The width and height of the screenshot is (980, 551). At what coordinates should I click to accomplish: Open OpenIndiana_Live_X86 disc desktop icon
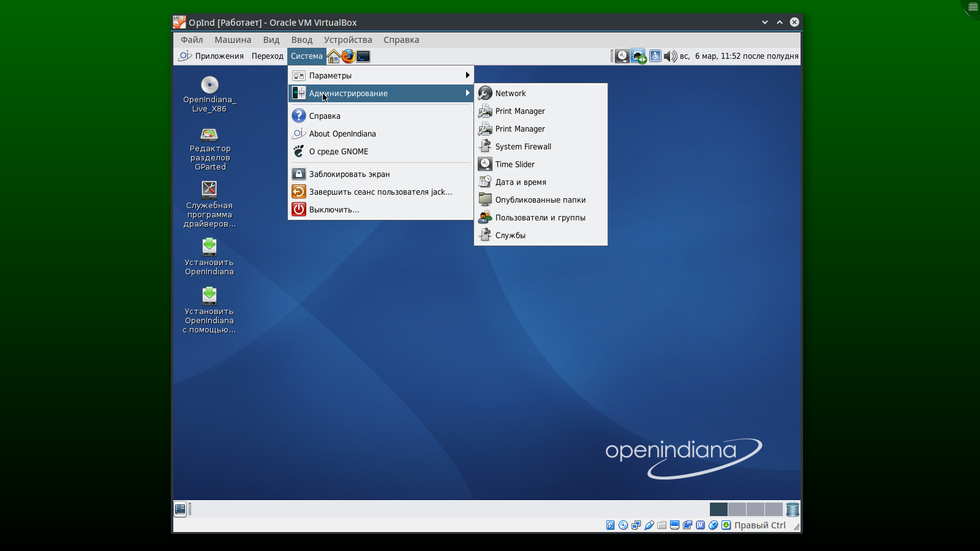[x=209, y=85]
